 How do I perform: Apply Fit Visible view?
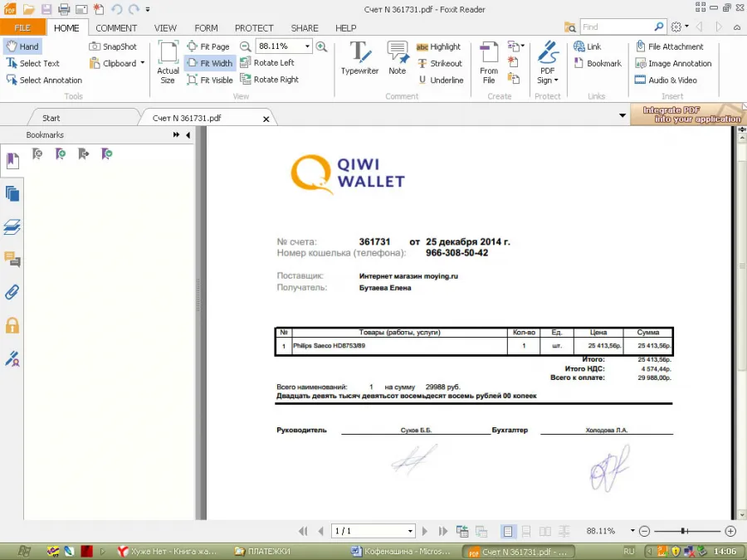coord(210,80)
